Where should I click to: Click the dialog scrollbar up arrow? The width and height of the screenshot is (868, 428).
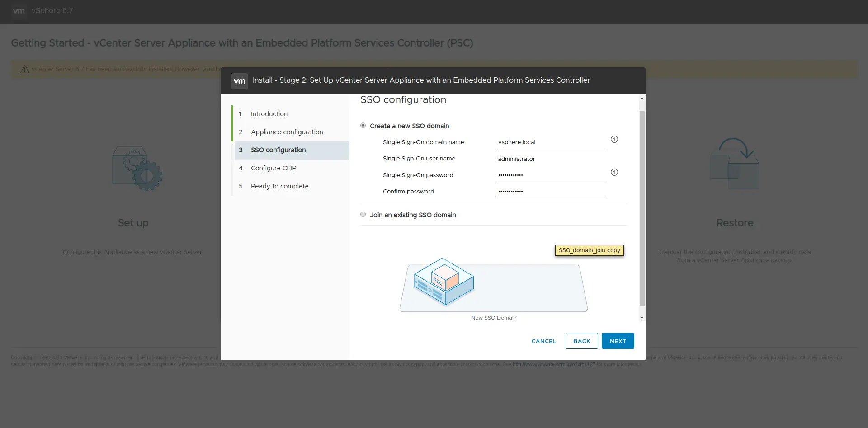click(x=642, y=99)
